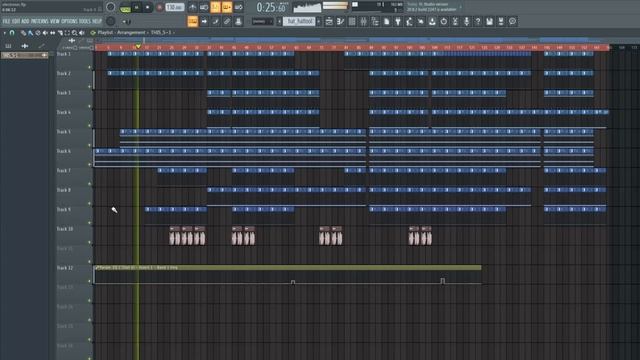Select the Slip tool in Playlist
Screen dimensions: 640x360
[53, 33]
